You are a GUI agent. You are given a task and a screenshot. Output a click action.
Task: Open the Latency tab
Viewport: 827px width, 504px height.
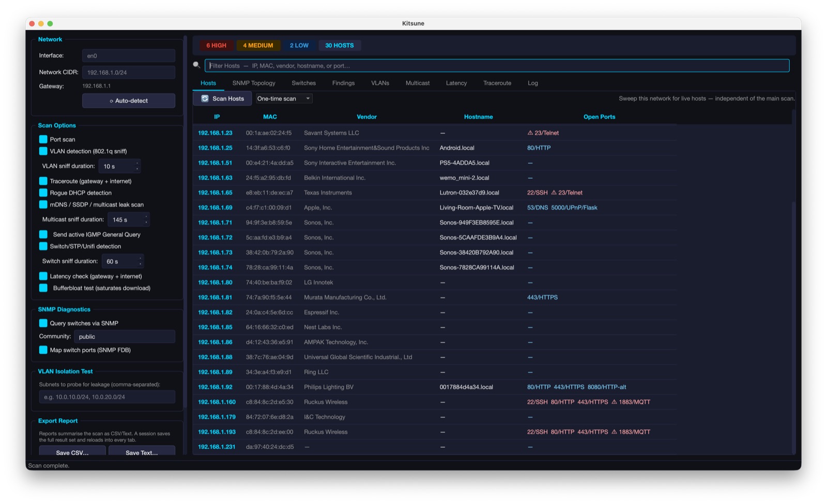[x=456, y=83]
